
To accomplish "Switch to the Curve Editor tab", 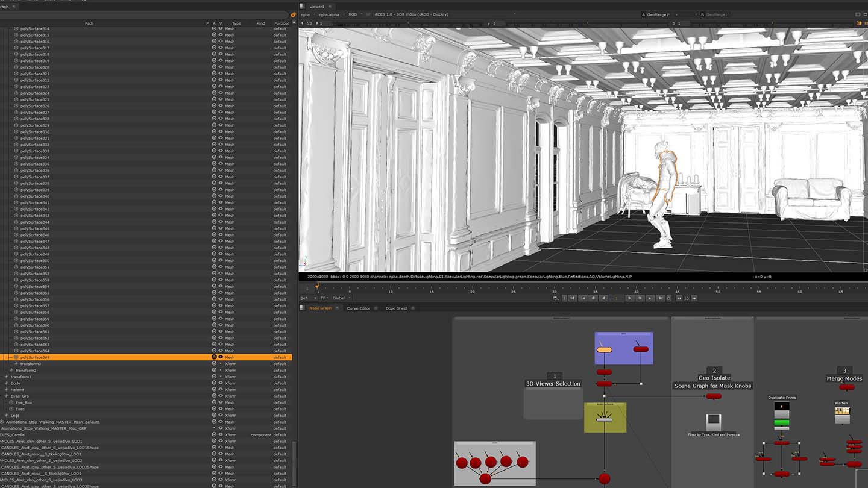I will [358, 308].
